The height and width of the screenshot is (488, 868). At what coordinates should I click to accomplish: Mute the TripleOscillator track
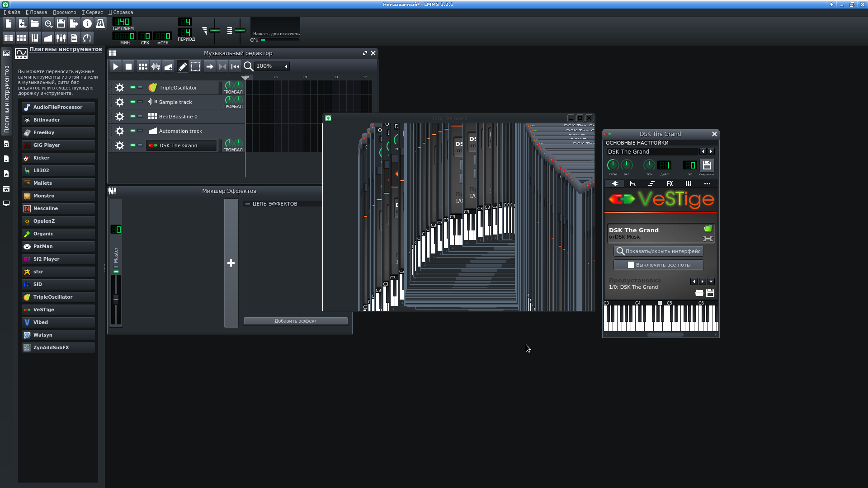[x=132, y=87]
